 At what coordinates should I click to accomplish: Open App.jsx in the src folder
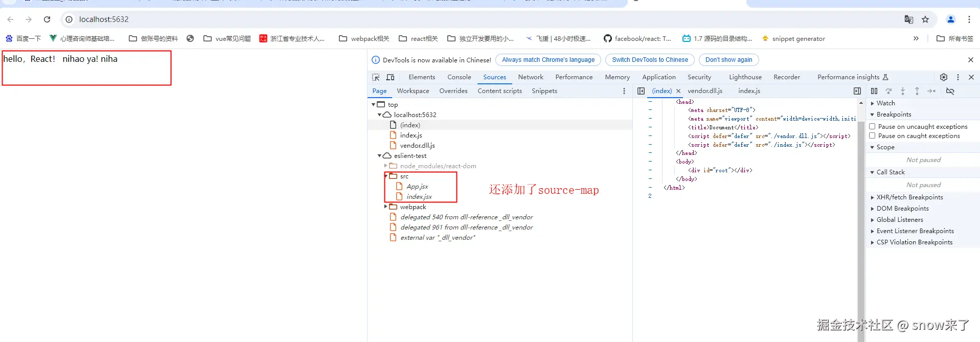(417, 187)
